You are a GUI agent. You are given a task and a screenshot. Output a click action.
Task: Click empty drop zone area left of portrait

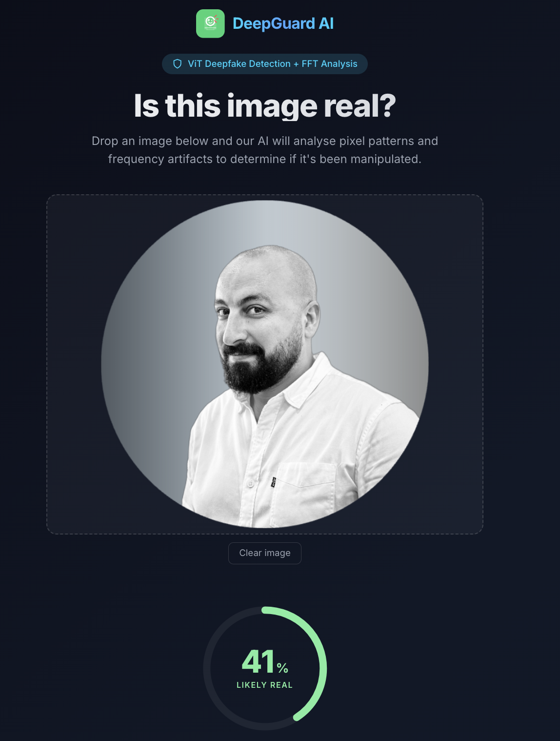(73, 364)
